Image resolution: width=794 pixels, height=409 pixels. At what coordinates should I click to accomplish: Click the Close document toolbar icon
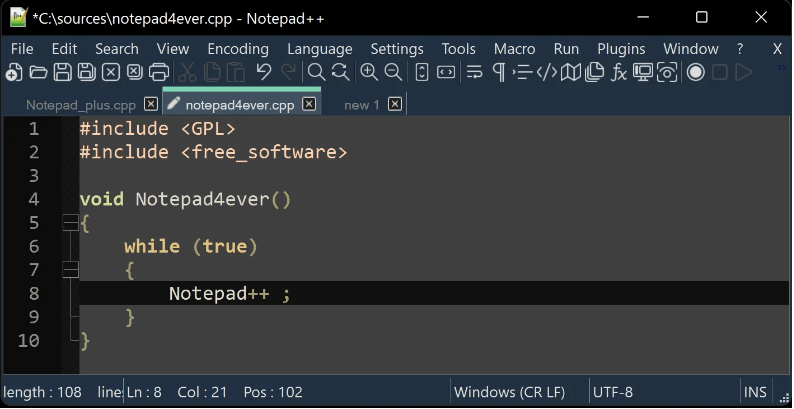coord(111,72)
